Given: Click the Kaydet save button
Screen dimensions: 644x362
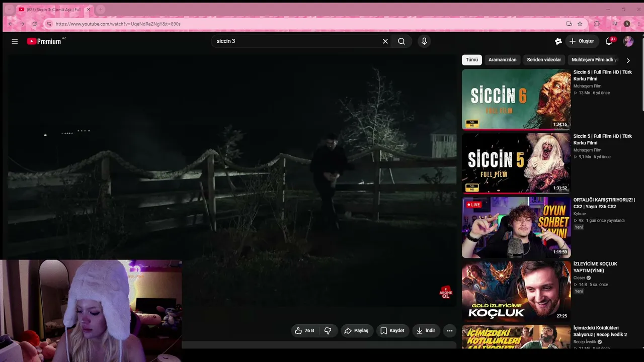Looking at the screenshot, I should [x=392, y=331].
